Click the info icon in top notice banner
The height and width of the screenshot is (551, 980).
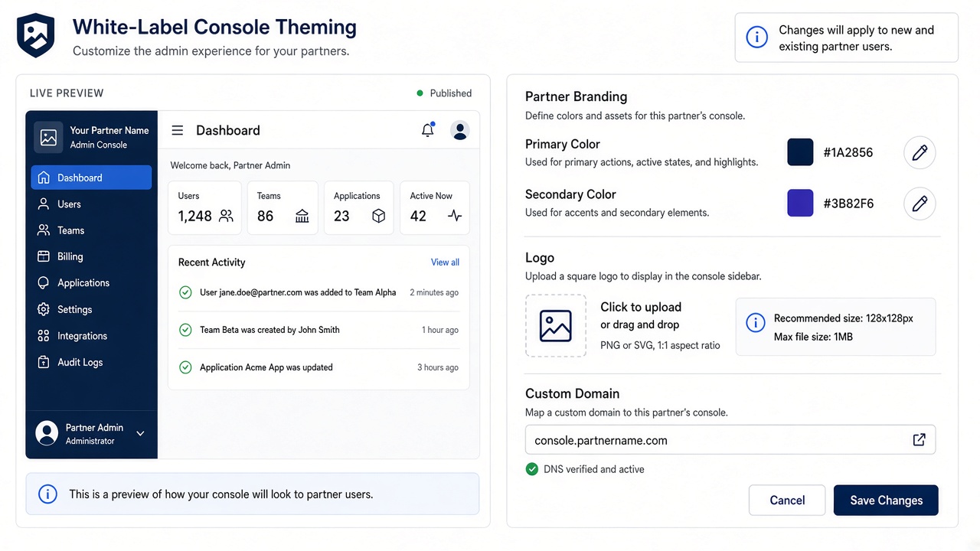tap(756, 37)
